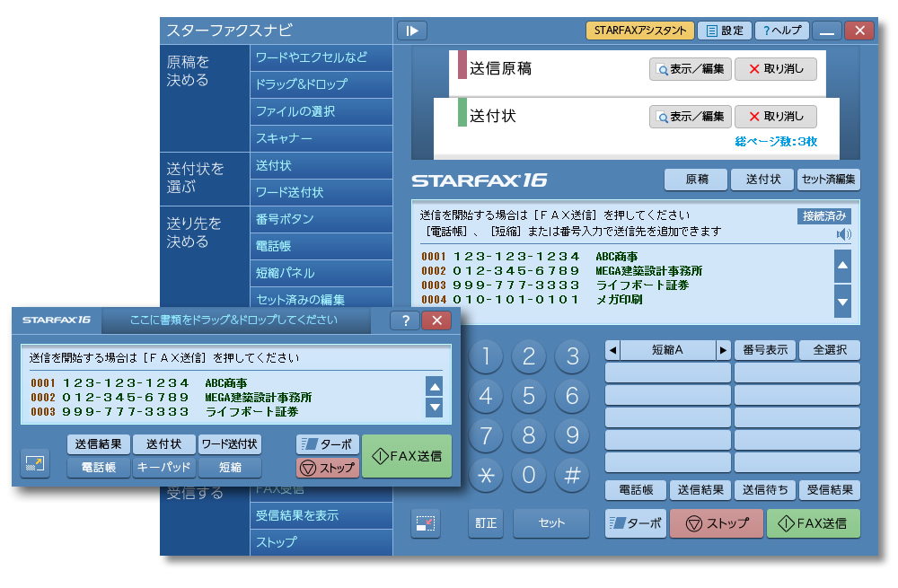Click the green FAX送信 button in main panel
898x588 pixels.
click(x=813, y=523)
